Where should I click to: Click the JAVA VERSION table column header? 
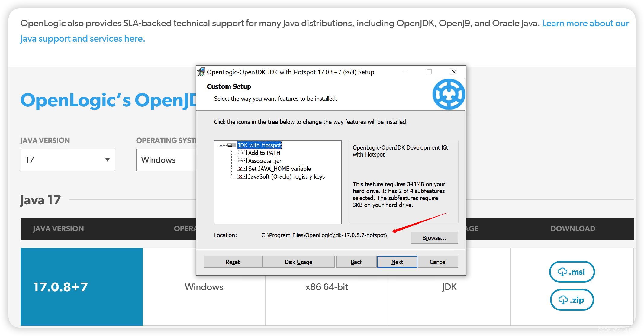58,229
